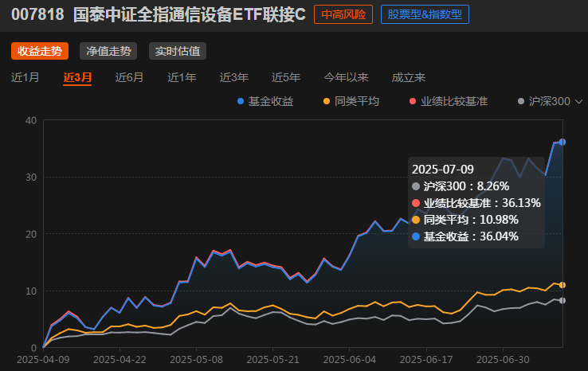Viewport: 588px width, 371px height.
Task: Click tooltip value 沪深300：8.26%
Action: point(461,186)
